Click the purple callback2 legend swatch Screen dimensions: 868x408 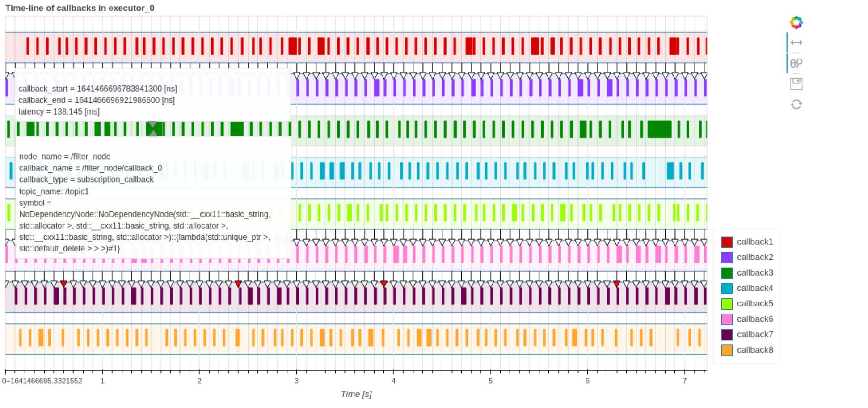tap(727, 258)
